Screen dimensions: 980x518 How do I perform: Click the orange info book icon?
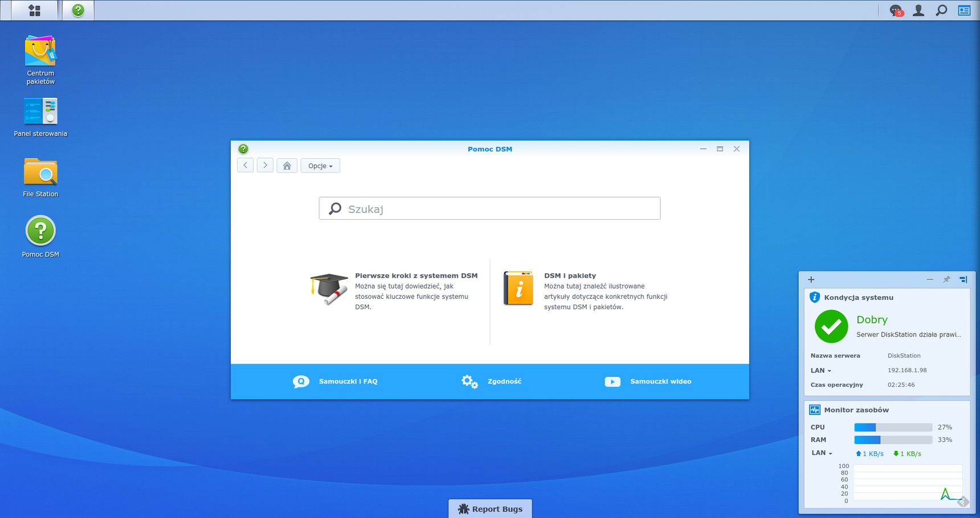[518, 288]
